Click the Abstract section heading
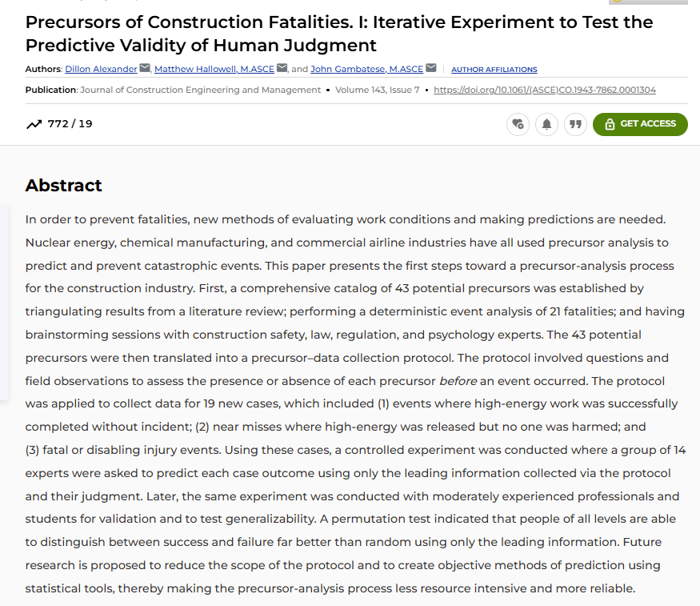 click(x=64, y=186)
